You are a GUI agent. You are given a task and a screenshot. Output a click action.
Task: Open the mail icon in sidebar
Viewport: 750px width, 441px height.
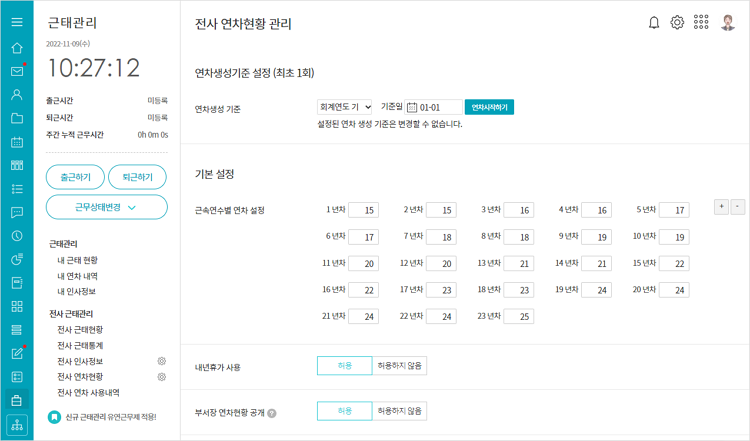pos(17,71)
